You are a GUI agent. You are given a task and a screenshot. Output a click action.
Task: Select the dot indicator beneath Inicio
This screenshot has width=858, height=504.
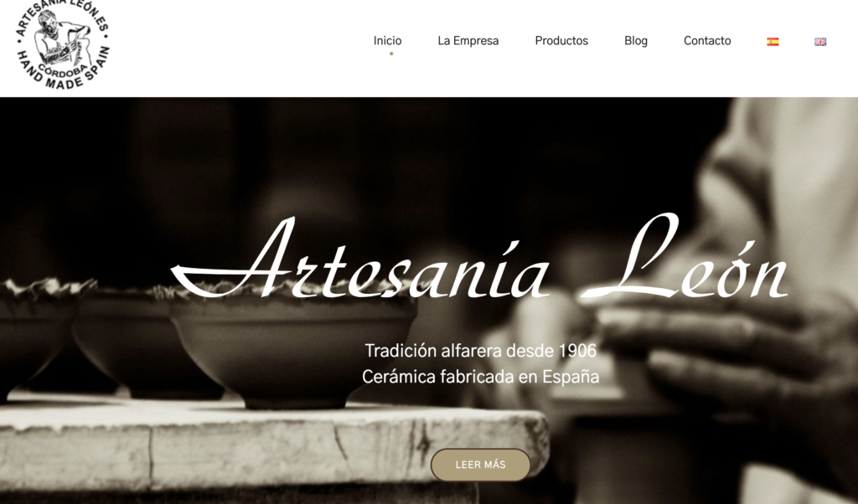click(391, 54)
